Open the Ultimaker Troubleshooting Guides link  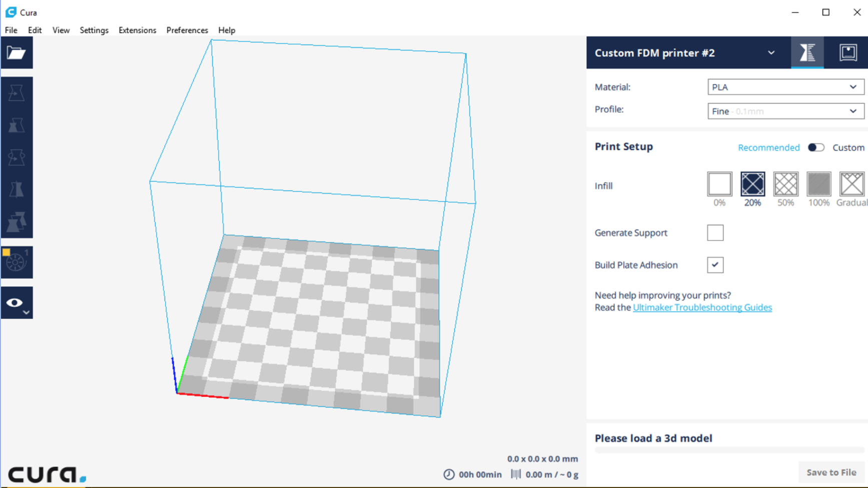click(x=702, y=307)
